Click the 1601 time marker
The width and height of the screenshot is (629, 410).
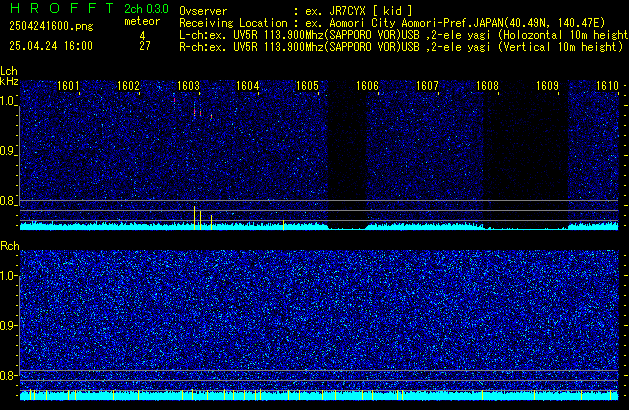[68, 86]
